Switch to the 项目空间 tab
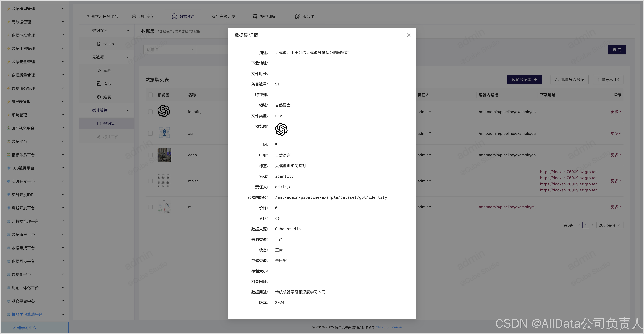The width and height of the screenshot is (644, 334). pyautogui.click(x=143, y=16)
